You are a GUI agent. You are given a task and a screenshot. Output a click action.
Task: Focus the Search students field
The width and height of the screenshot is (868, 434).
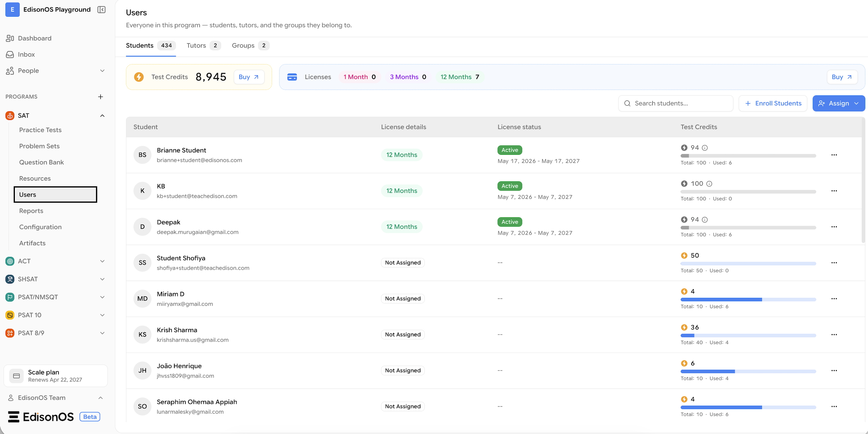(675, 103)
